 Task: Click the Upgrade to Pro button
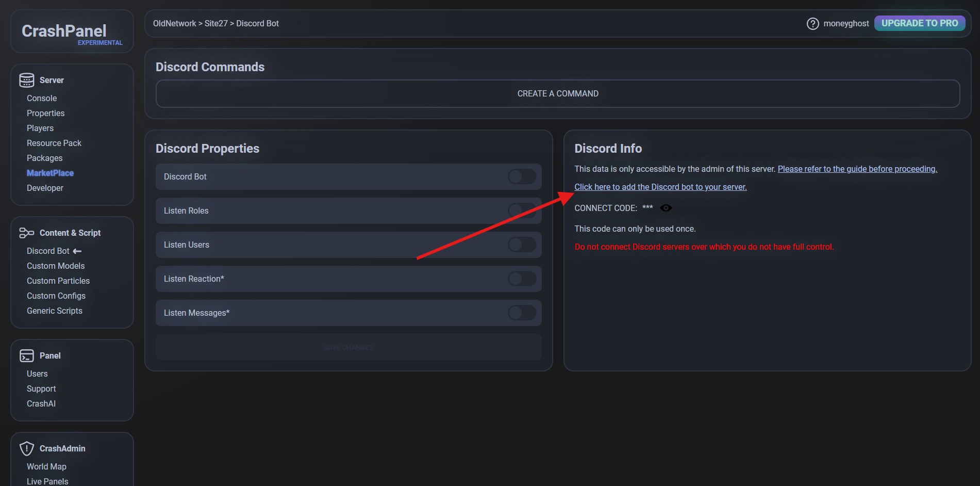919,23
